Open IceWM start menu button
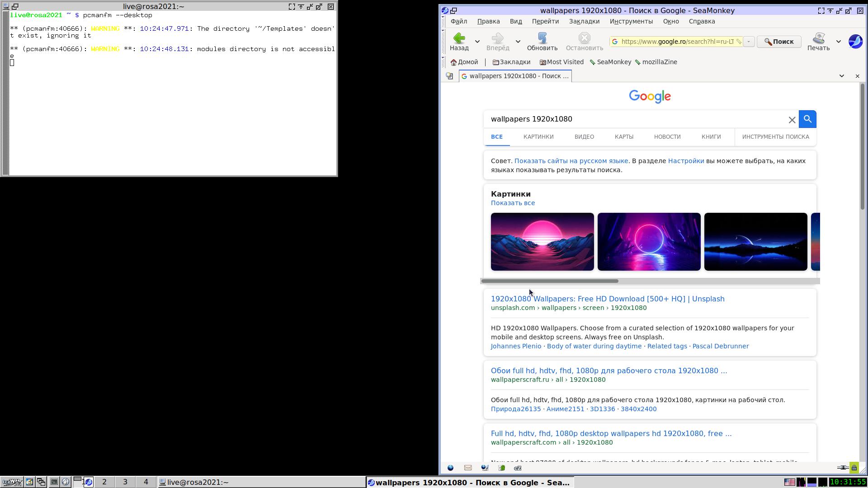868x488 pixels. tap(12, 482)
